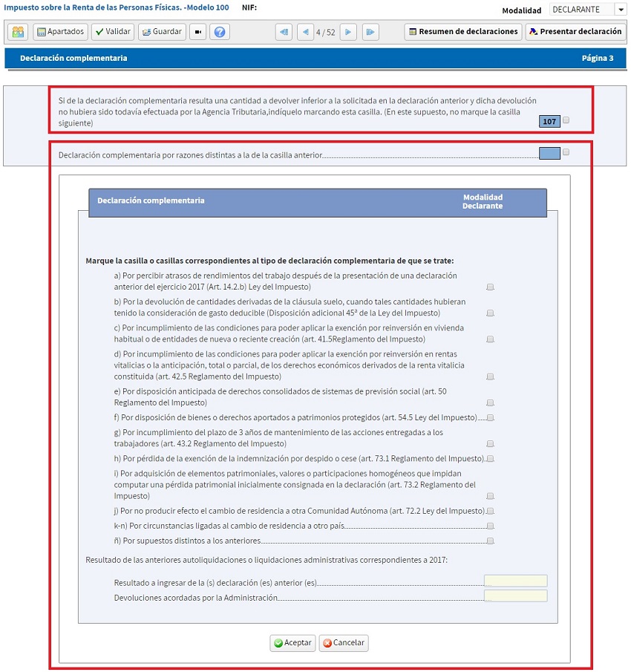The image size is (631, 672).
Task: Jump to the first page arrow
Action: (x=284, y=32)
